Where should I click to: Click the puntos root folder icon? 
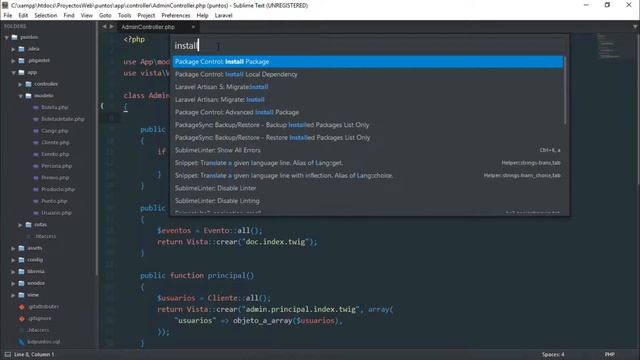tap(15, 37)
